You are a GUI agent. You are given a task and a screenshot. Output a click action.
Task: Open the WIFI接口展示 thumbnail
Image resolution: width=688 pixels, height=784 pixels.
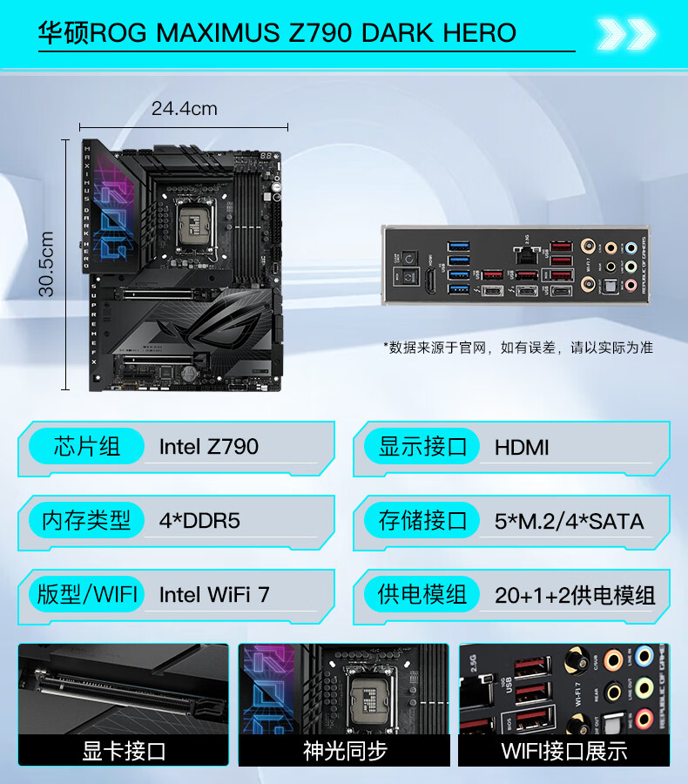(x=564, y=705)
